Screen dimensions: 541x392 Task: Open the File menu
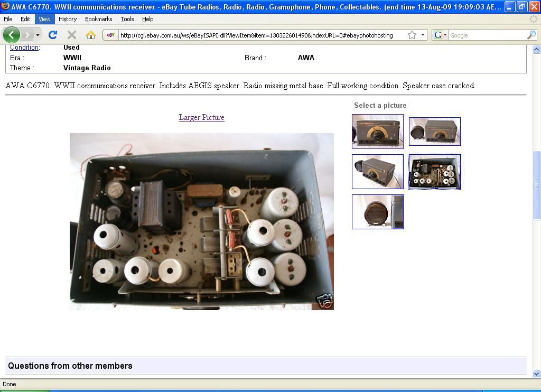pyautogui.click(x=8, y=19)
